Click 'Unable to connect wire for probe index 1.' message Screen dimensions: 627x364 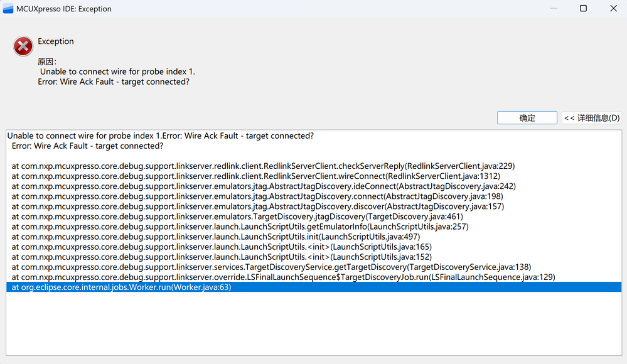click(x=117, y=72)
